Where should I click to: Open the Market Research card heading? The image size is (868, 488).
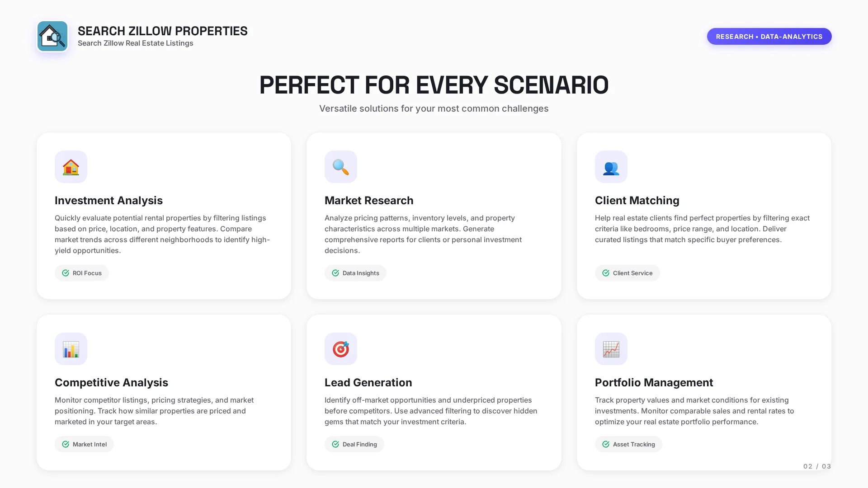point(369,200)
